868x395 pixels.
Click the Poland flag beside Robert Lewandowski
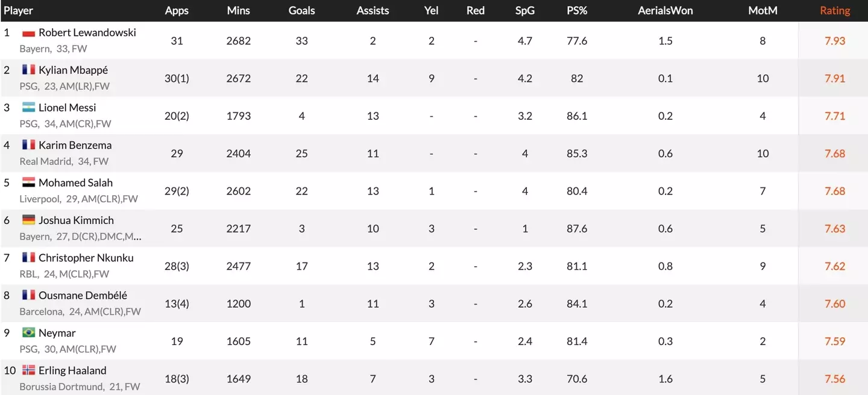[x=28, y=33]
